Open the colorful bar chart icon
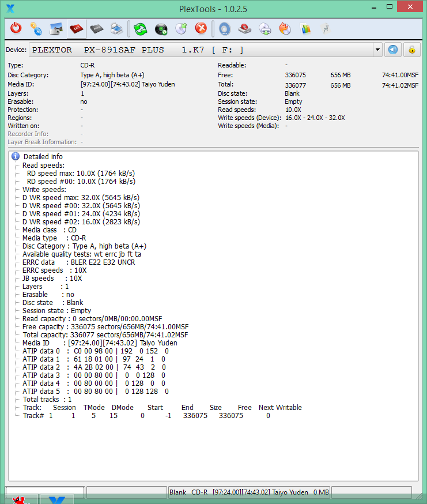 coord(305,29)
